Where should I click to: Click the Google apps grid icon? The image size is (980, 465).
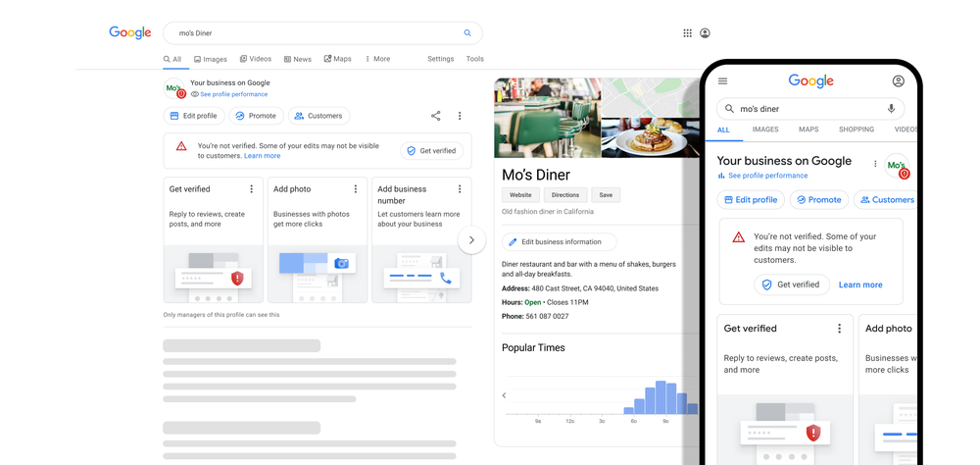click(x=688, y=33)
